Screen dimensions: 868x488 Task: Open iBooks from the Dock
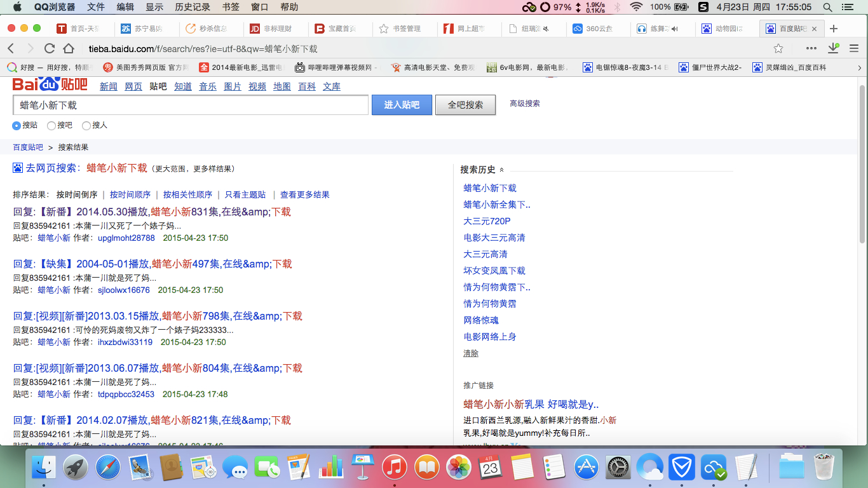click(x=426, y=468)
